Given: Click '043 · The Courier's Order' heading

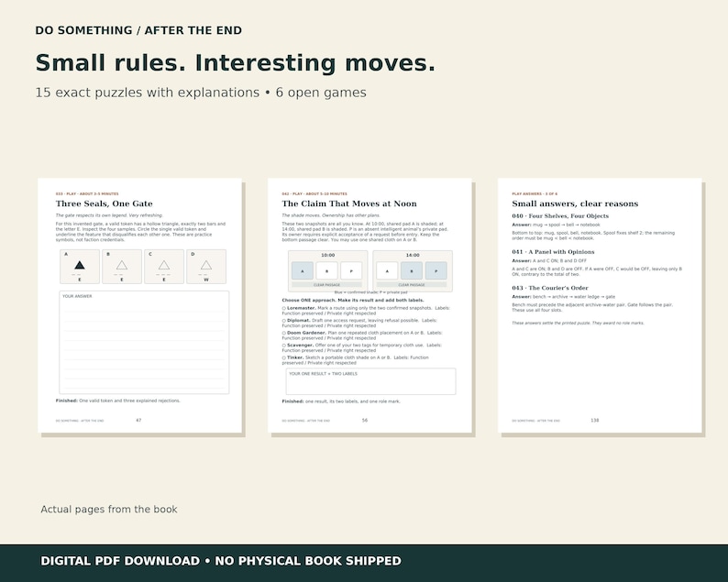Looking at the screenshot, I should click(x=550, y=288).
